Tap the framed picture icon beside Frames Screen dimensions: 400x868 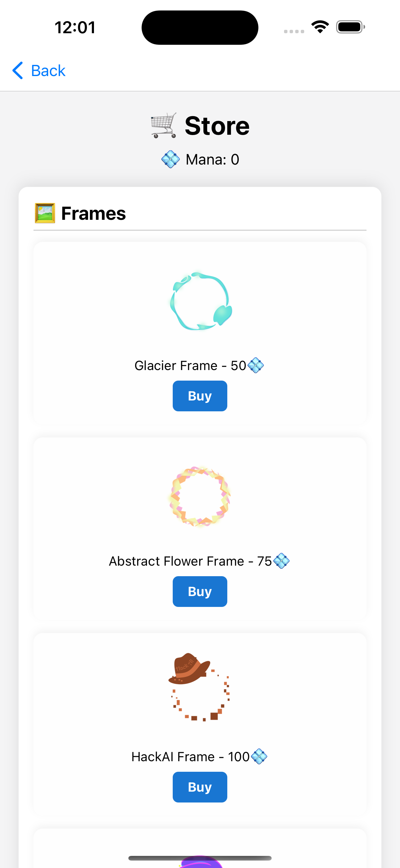click(x=45, y=213)
